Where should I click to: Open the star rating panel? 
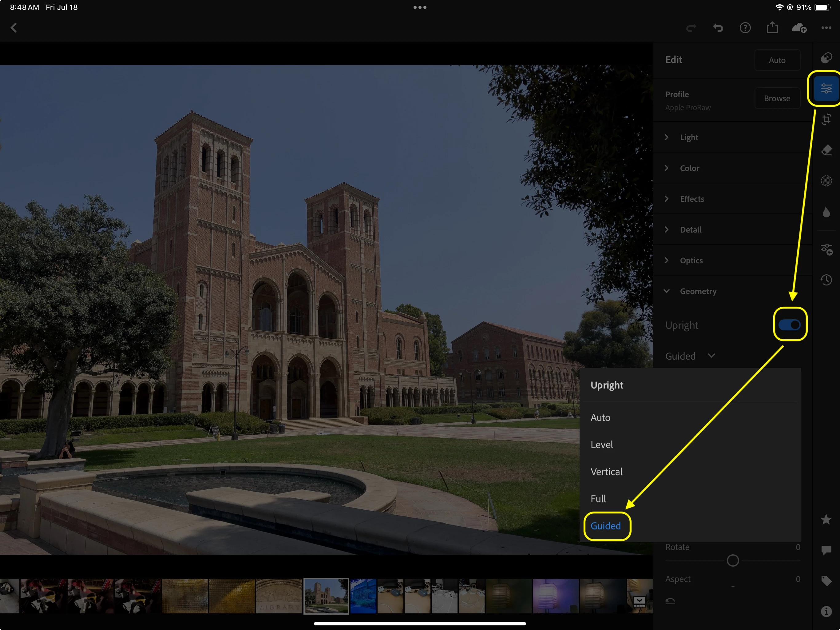(x=826, y=520)
